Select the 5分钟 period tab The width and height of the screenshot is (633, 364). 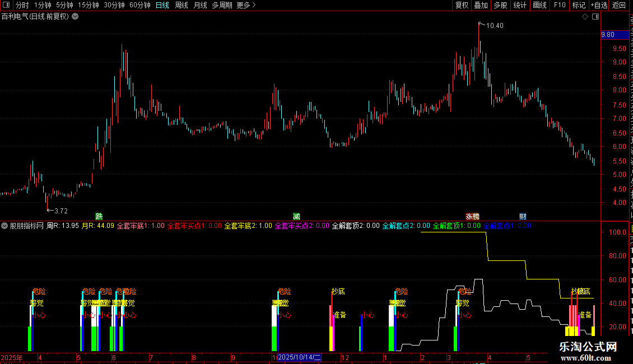pos(64,5)
